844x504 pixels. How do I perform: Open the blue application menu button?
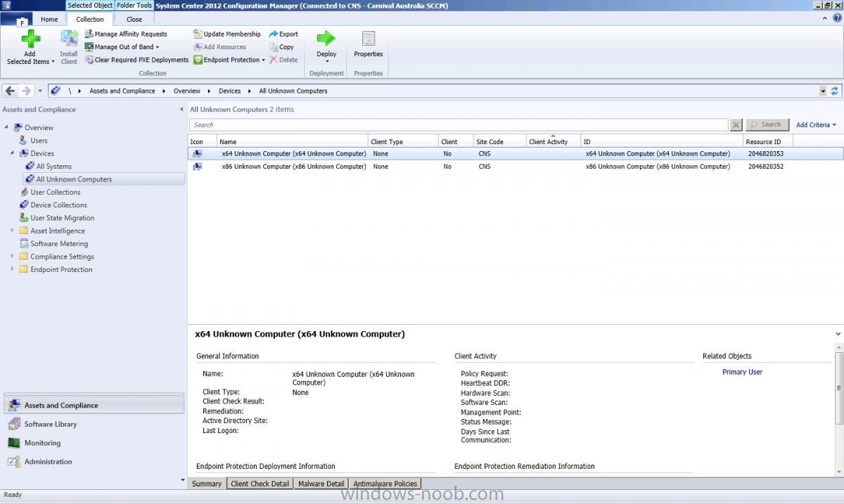(x=16, y=18)
